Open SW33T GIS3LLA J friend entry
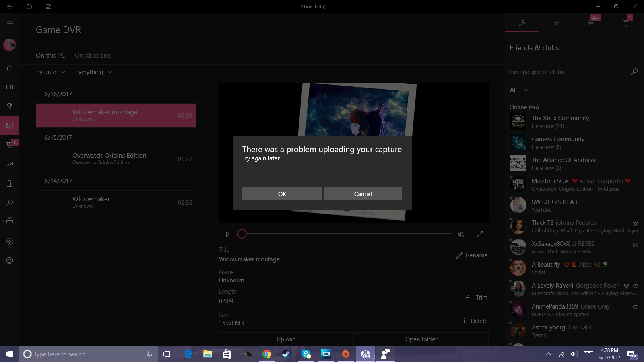Viewport: 644px width, 362px height. tap(574, 205)
